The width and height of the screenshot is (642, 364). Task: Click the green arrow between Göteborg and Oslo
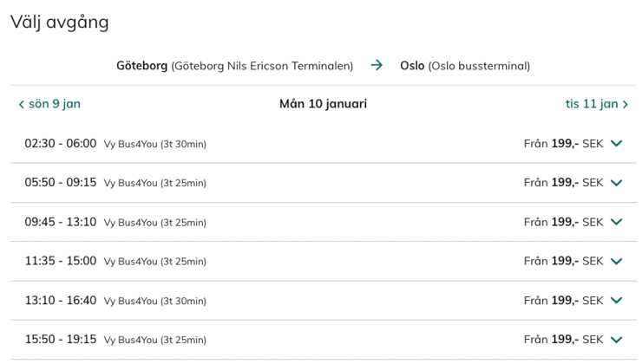click(x=377, y=65)
